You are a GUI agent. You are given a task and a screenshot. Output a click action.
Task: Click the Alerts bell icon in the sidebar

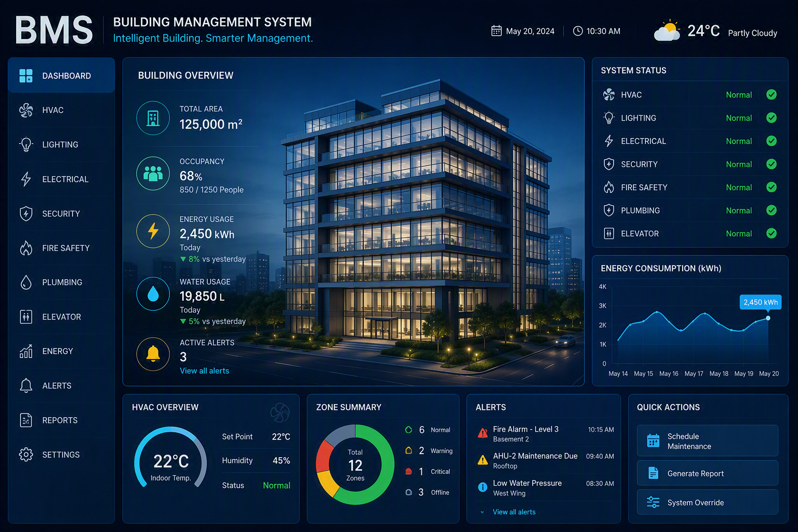point(26,385)
